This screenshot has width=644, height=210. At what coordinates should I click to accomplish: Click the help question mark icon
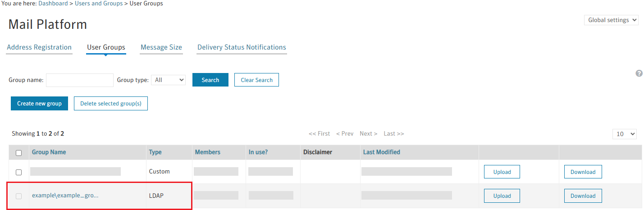(639, 73)
